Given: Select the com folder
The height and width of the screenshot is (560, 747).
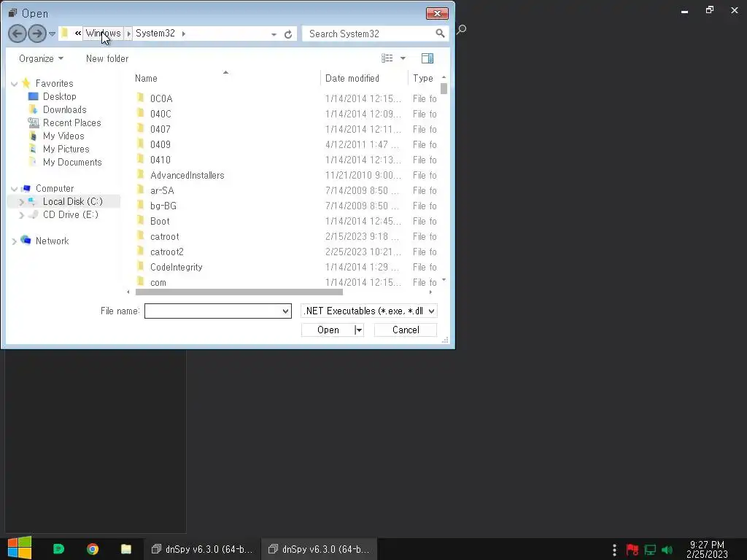Looking at the screenshot, I should (158, 282).
